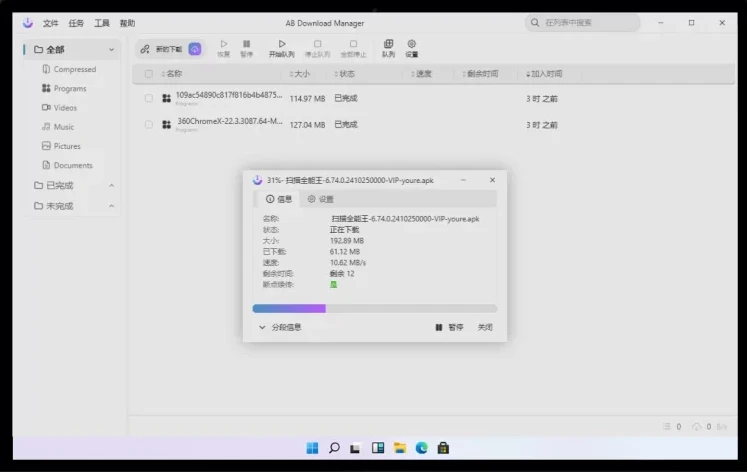The height and width of the screenshot is (472, 747).
Task: Click the list count icon in status bar
Action: click(x=666, y=426)
